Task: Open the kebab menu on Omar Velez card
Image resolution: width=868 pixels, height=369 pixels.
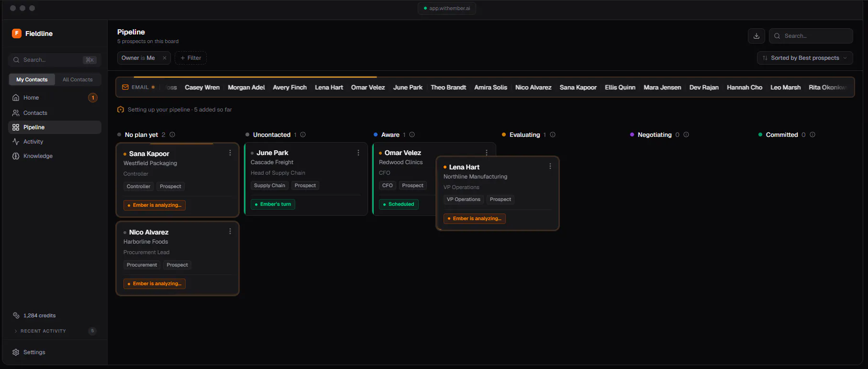Action: click(x=487, y=153)
